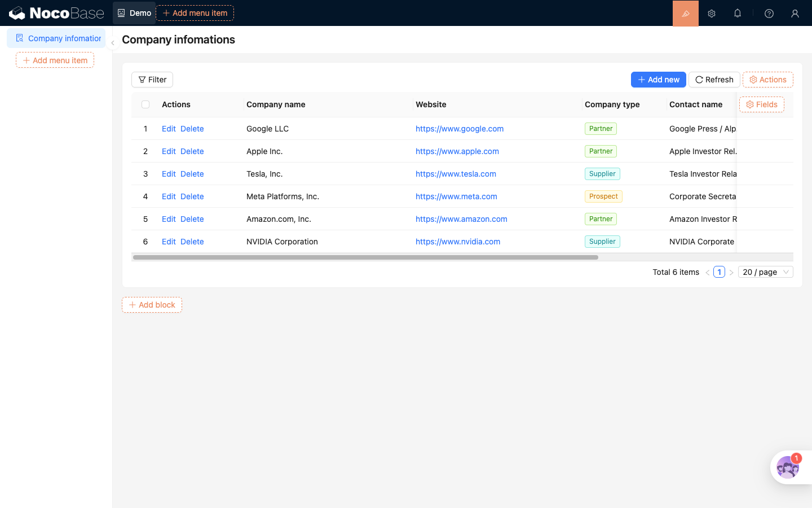
Task: Delete the Meta Platforms row
Action: click(x=192, y=196)
